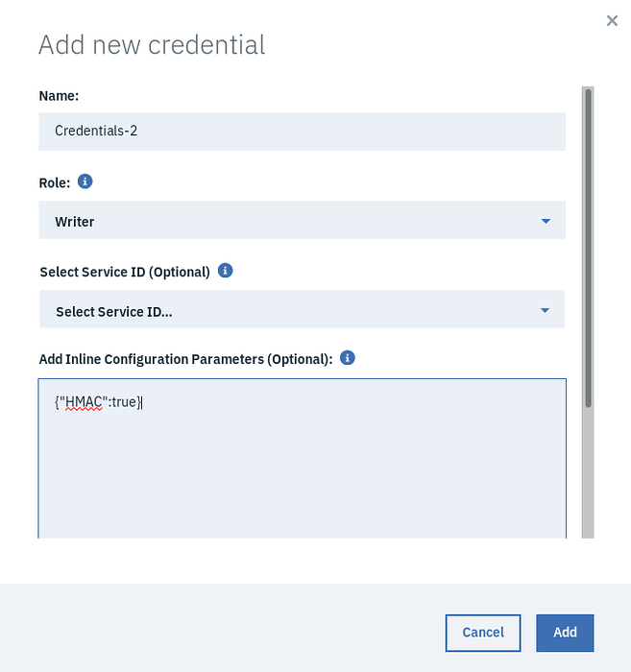Click the info icon next to Role
Viewport: 631px width, 672px height.
click(85, 180)
